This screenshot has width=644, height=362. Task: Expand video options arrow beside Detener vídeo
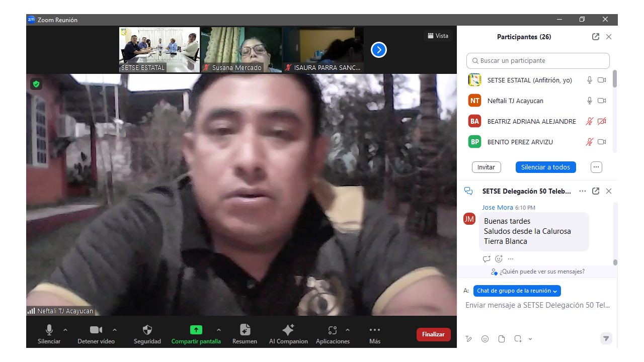pyautogui.click(x=115, y=330)
